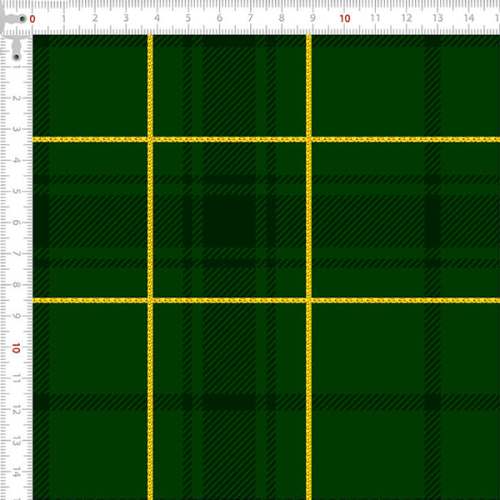Click number 14 on the top ruler

(x=469, y=18)
